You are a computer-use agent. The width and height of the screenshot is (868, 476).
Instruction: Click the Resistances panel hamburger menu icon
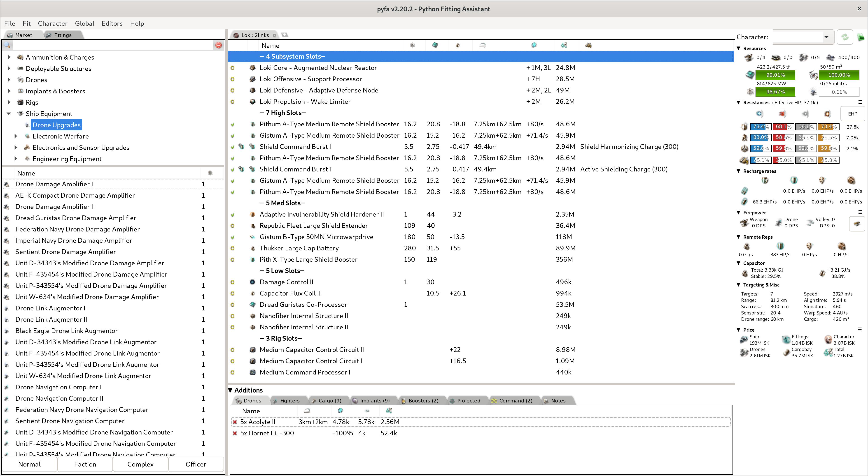(860, 102)
